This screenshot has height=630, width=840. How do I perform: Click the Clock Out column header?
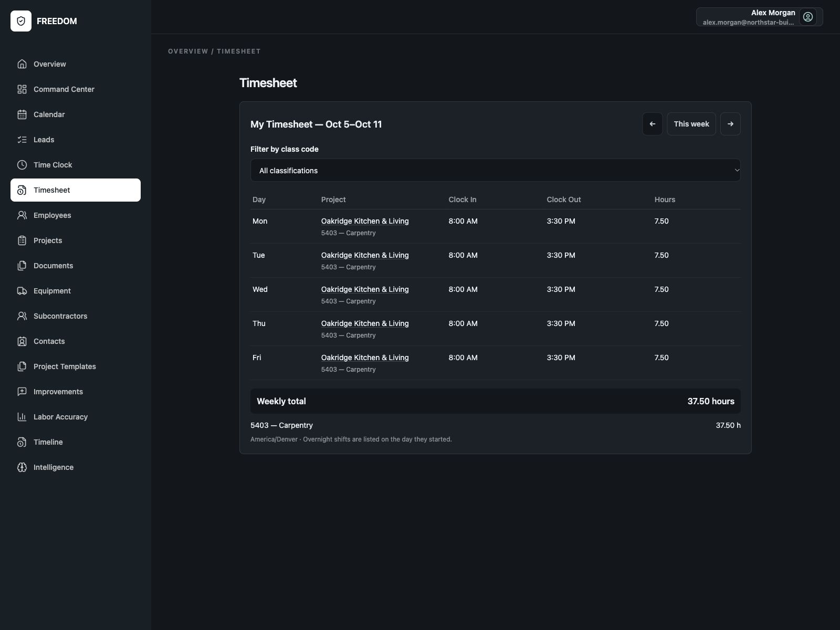point(564,199)
